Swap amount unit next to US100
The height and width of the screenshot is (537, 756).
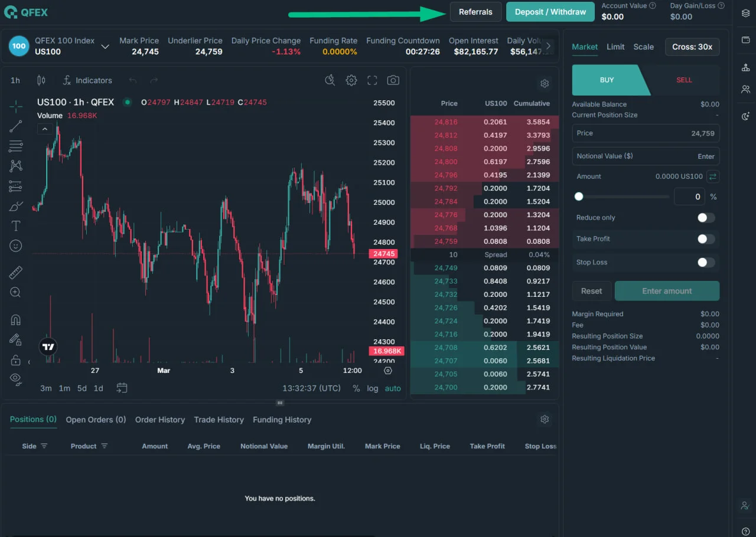(713, 176)
